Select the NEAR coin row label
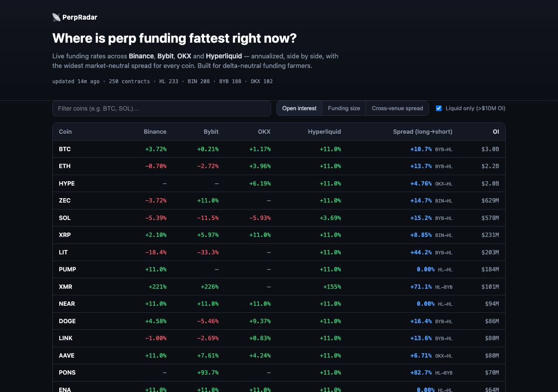The height and width of the screenshot is (392, 558). click(x=67, y=304)
